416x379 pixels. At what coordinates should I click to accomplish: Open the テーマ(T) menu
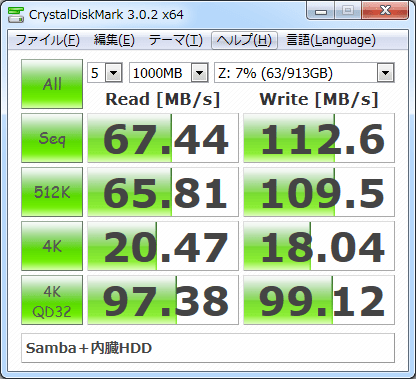point(176,40)
